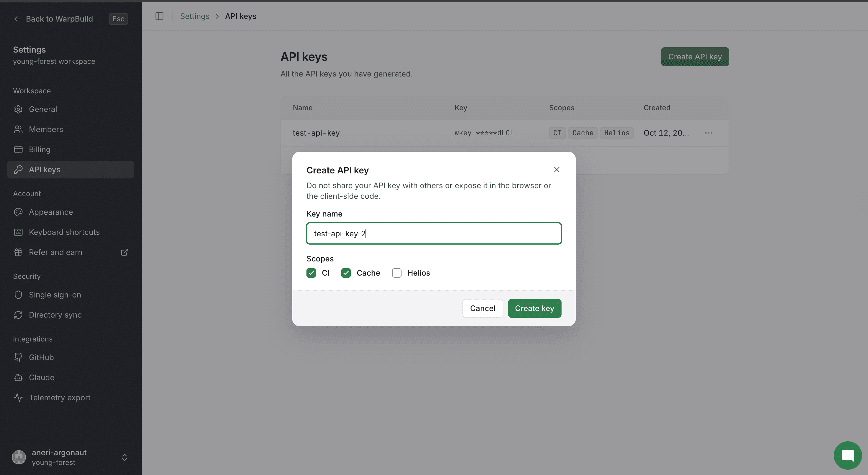Go to Settings breadcrumb
This screenshot has width=868, height=475.
pyautogui.click(x=195, y=16)
